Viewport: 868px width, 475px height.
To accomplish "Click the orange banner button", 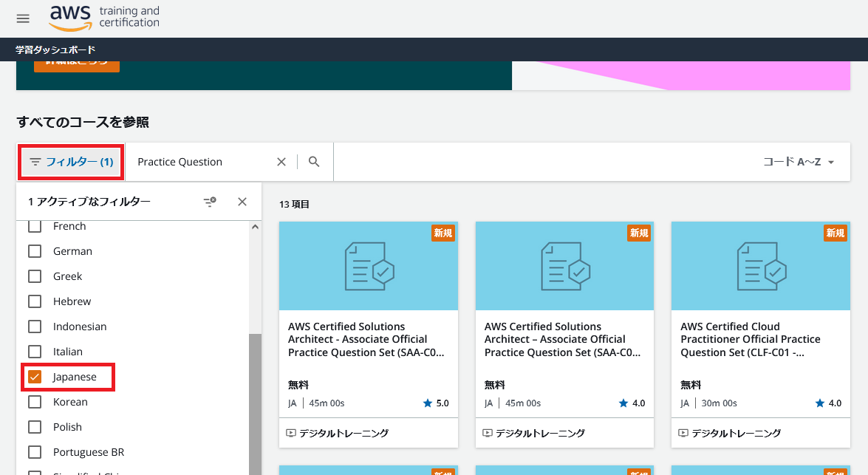I will tap(76, 66).
